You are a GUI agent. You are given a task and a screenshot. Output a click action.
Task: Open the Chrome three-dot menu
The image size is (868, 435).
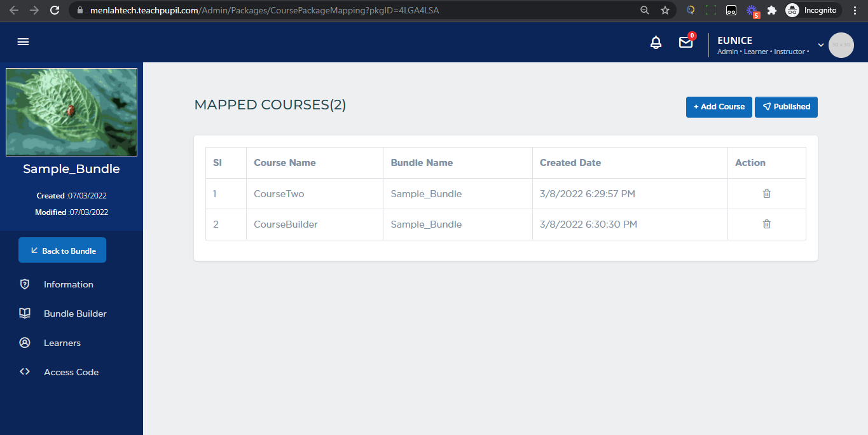pyautogui.click(x=855, y=10)
